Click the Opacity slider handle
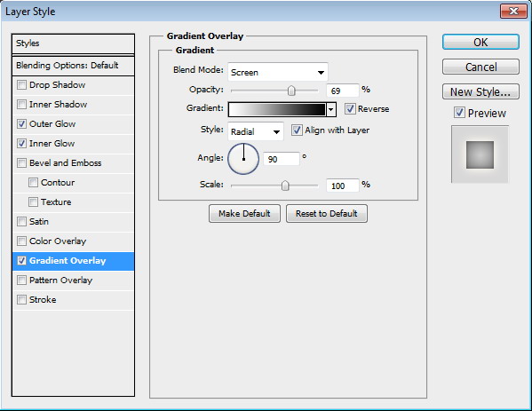Screen dimensions: 532x411 pos(291,91)
